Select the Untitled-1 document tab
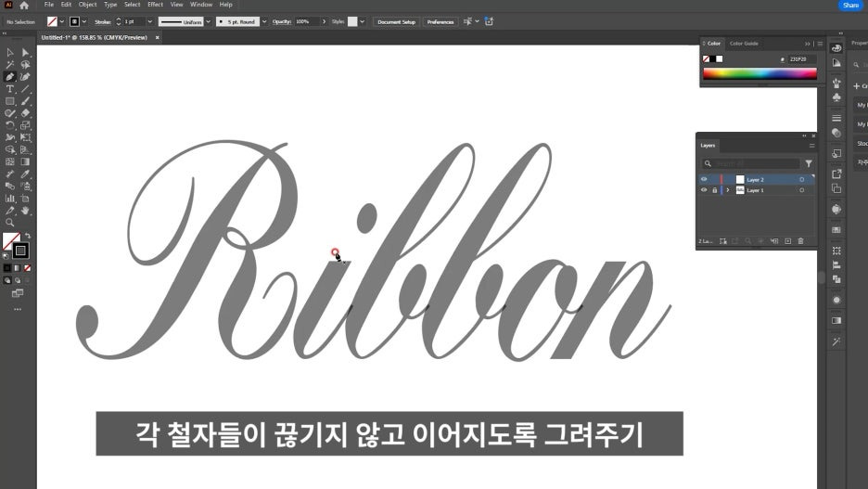The height and width of the screenshot is (489, 868). [95, 38]
